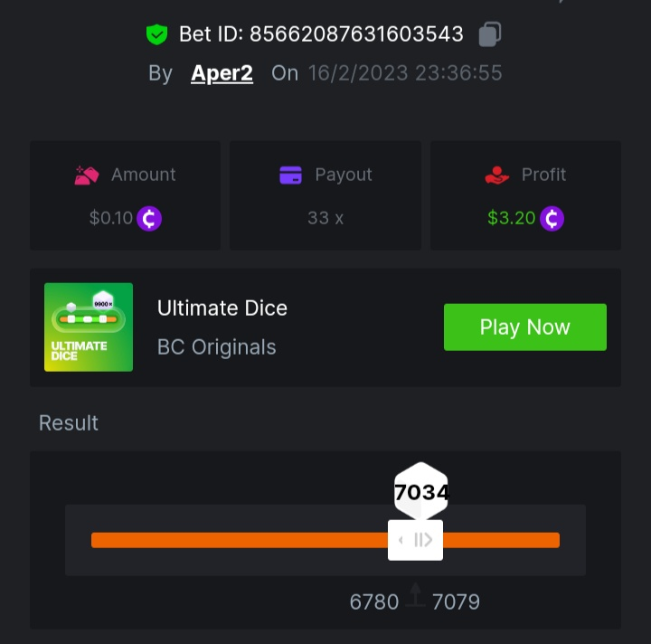Click the 7034 hexagon result marker
The height and width of the screenshot is (644, 651).
(x=421, y=492)
